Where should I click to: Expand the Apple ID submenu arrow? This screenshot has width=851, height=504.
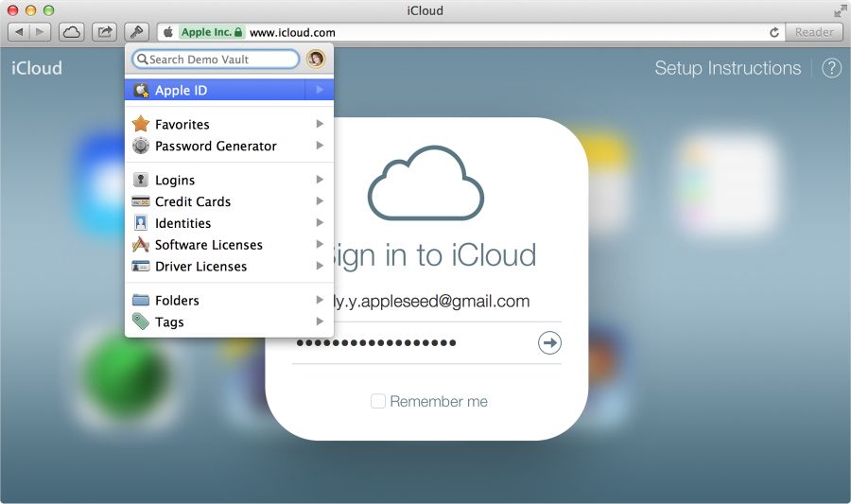pyautogui.click(x=320, y=90)
